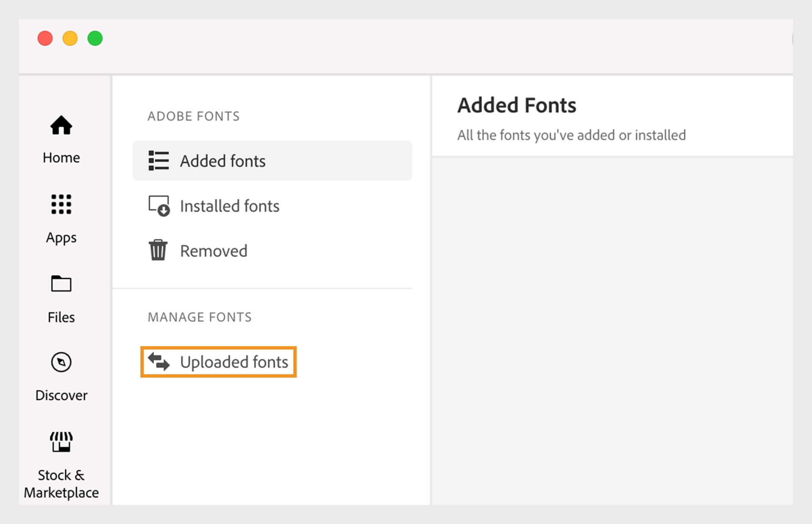Click the yellow minimize window button

coord(70,38)
